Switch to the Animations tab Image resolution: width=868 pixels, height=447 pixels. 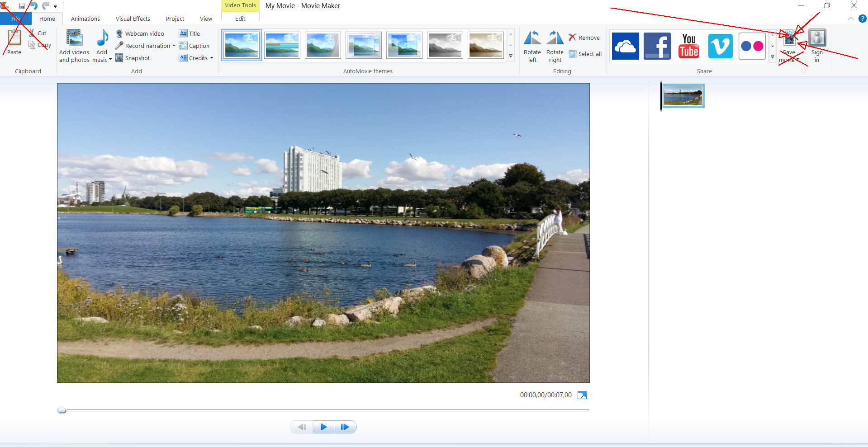[85, 19]
